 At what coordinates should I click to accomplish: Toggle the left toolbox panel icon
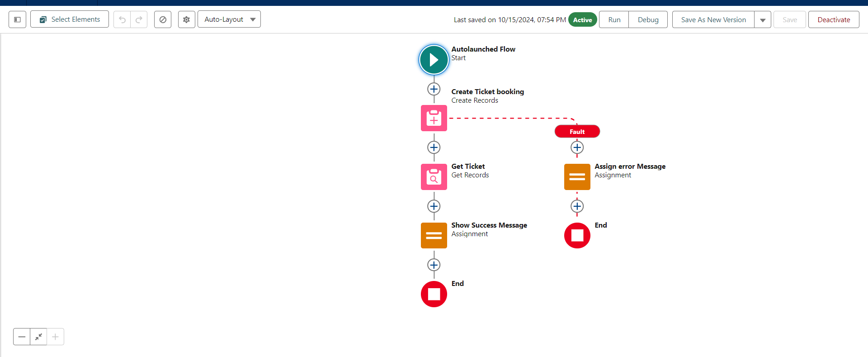pos(17,19)
